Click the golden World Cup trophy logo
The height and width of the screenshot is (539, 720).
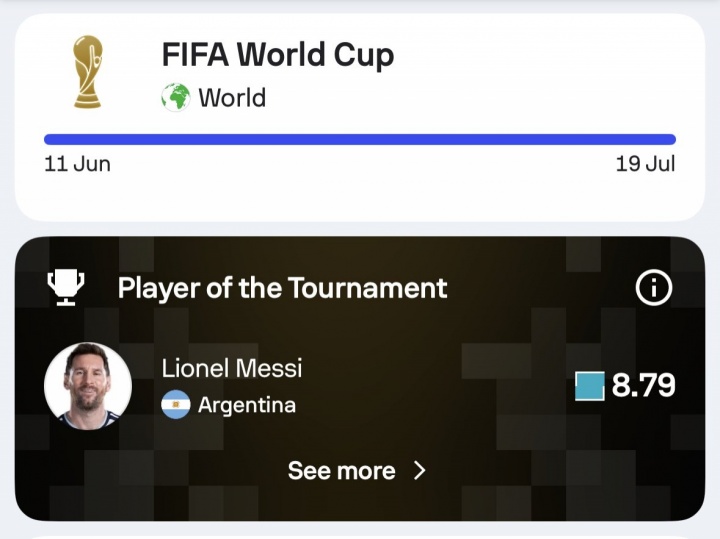point(88,72)
